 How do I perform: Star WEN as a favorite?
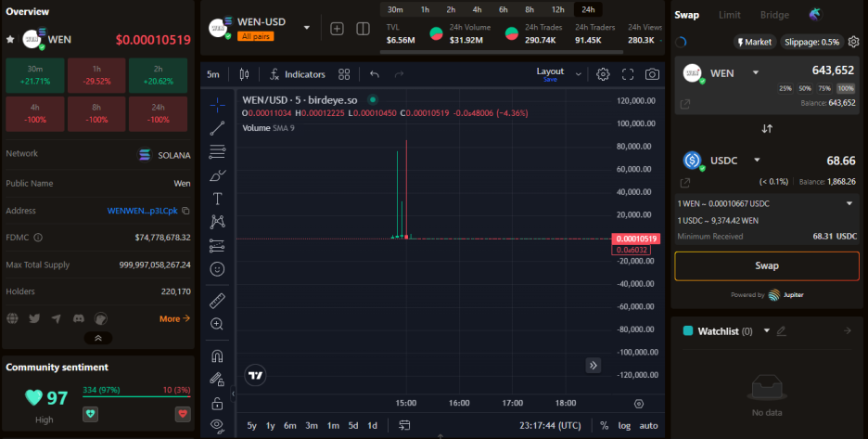click(10, 39)
